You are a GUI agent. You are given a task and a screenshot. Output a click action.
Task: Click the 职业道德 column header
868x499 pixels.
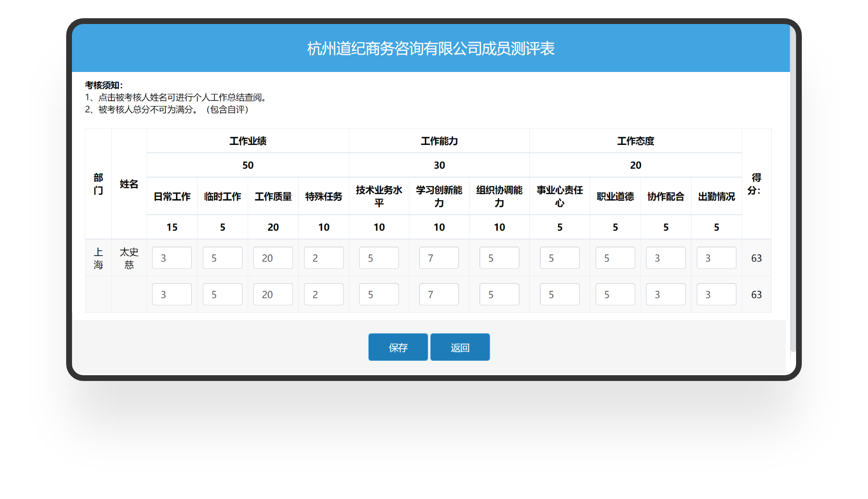coord(615,197)
